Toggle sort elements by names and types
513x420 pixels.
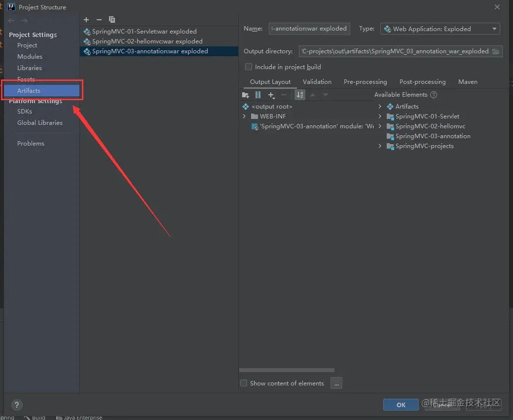(x=300, y=95)
